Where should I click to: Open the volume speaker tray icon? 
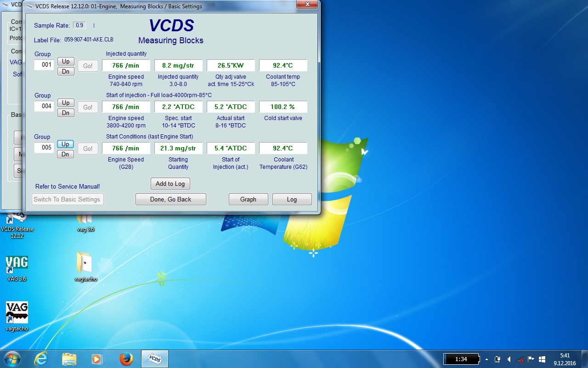[x=509, y=359]
